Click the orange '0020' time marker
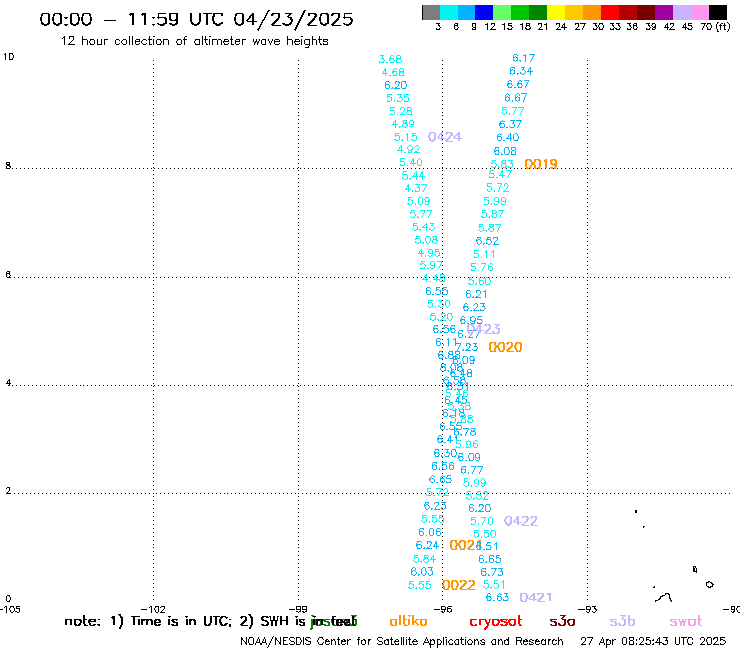This screenshot has width=740, height=650. pos(505,347)
